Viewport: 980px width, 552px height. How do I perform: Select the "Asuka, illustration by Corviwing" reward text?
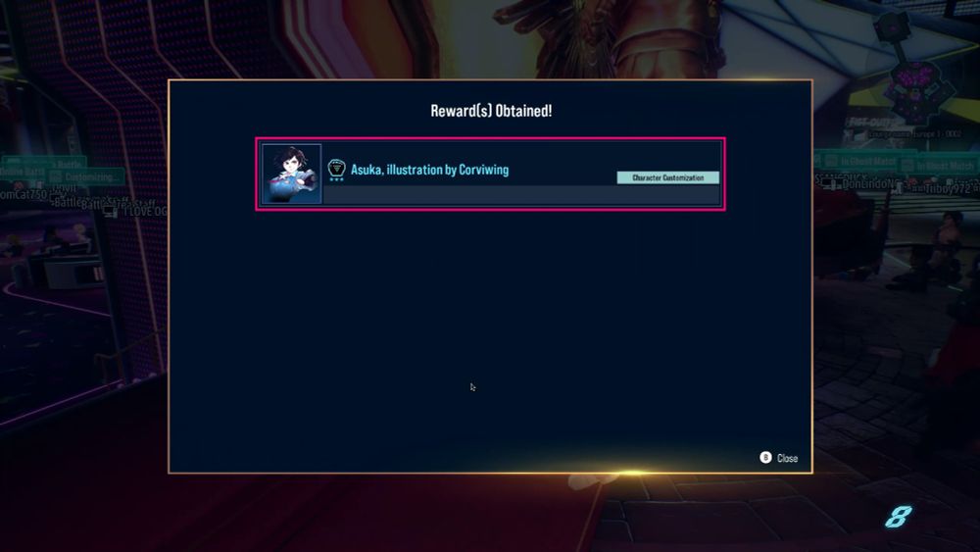429,170
